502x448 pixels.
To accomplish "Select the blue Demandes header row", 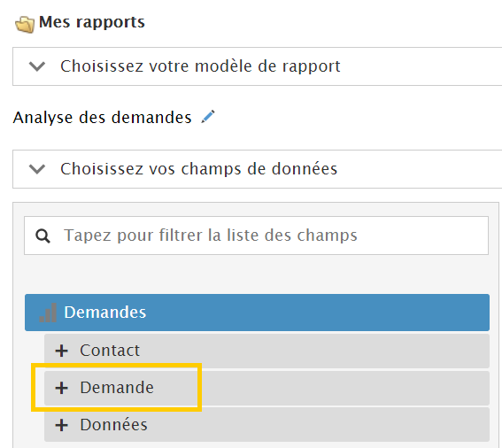I will coord(257,313).
